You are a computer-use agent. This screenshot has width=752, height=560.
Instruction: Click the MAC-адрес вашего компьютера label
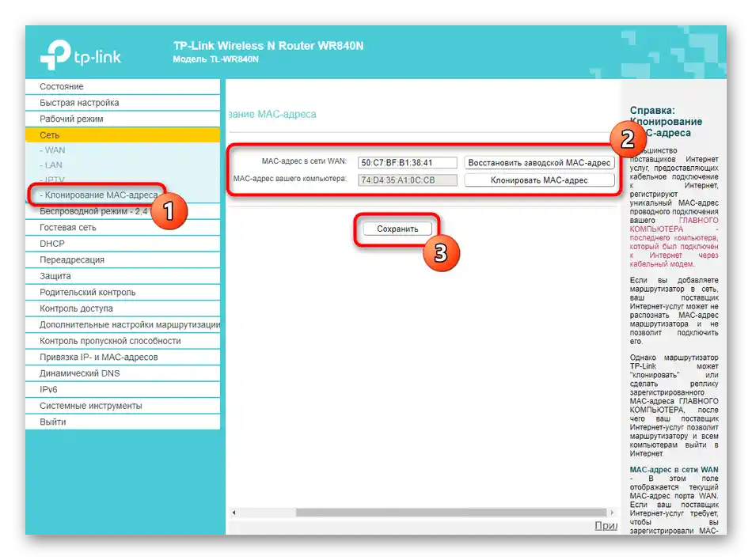[x=290, y=179]
